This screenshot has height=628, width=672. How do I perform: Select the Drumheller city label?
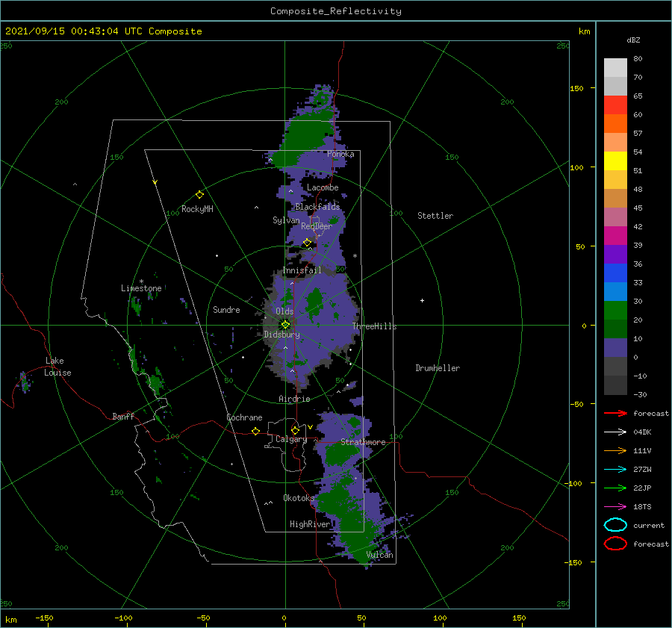437,368
